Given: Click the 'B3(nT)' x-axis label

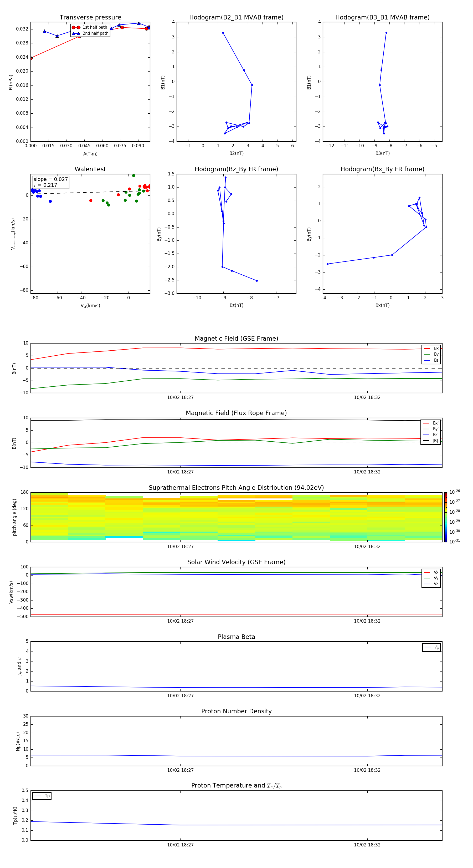Looking at the screenshot, I should (x=382, y=153).
